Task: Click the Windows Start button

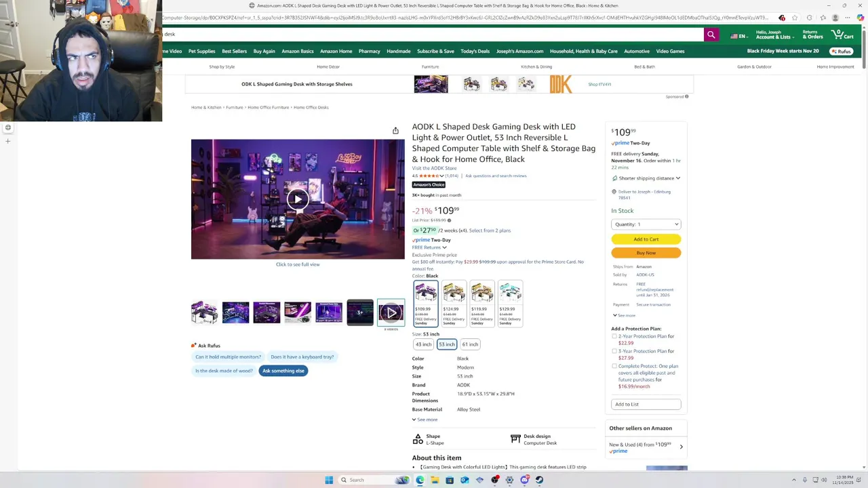Action: (x=329, y=480)
